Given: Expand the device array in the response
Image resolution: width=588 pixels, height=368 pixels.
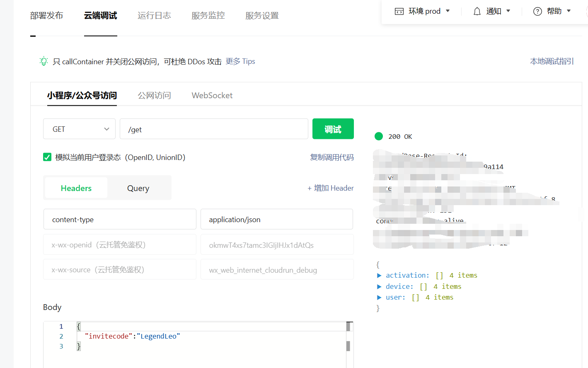Looking at the screenshot, I should (x=379, y=286).
